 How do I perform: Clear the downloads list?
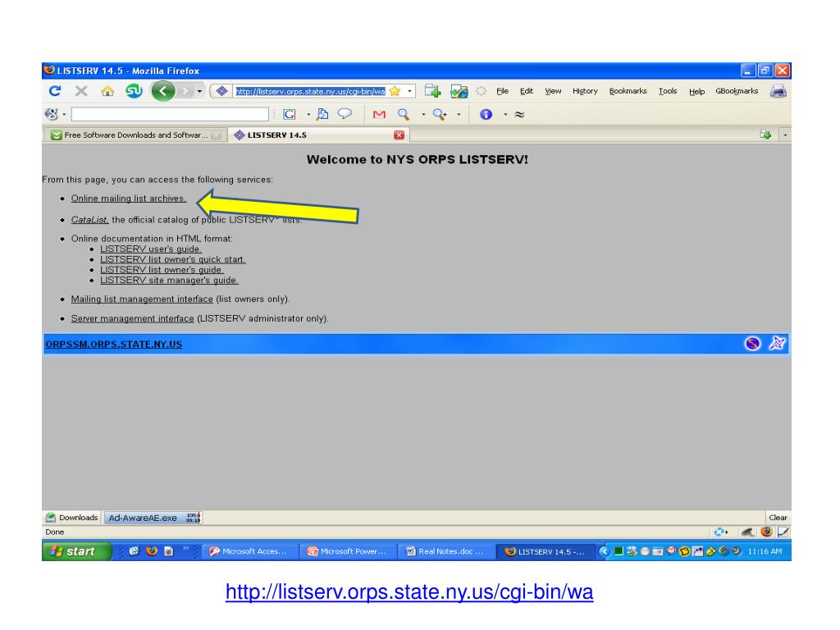pos(778,518)
